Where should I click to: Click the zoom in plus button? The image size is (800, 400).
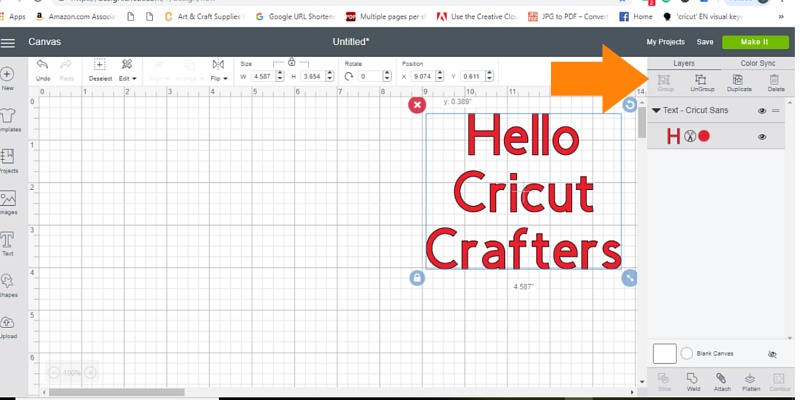click(90, 373)
